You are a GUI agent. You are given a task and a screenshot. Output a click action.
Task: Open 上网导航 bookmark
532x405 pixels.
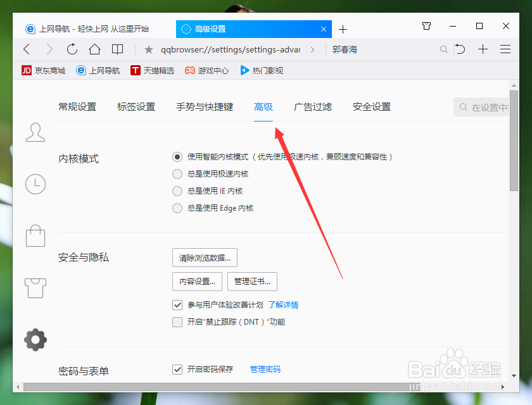point(98,70)
